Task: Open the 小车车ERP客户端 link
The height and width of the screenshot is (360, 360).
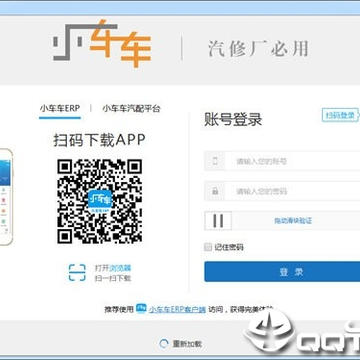Action: [x=177, y=309]
